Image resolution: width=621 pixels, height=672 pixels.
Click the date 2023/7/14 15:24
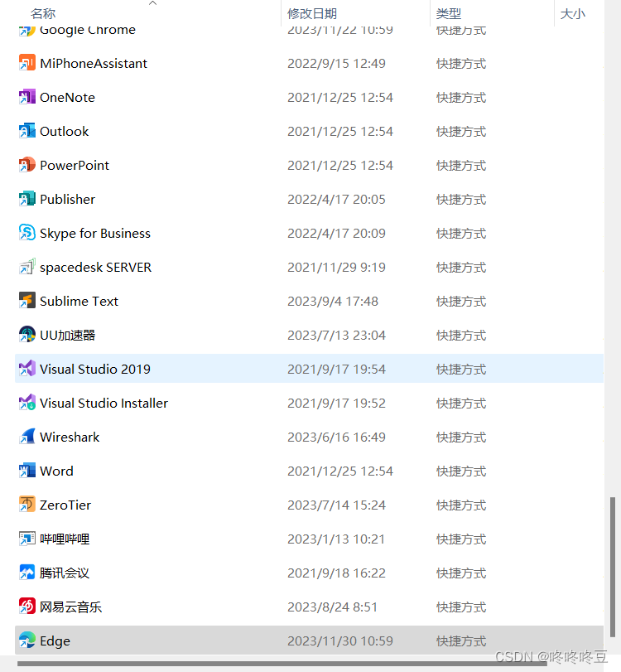click(x=336, y=505)
